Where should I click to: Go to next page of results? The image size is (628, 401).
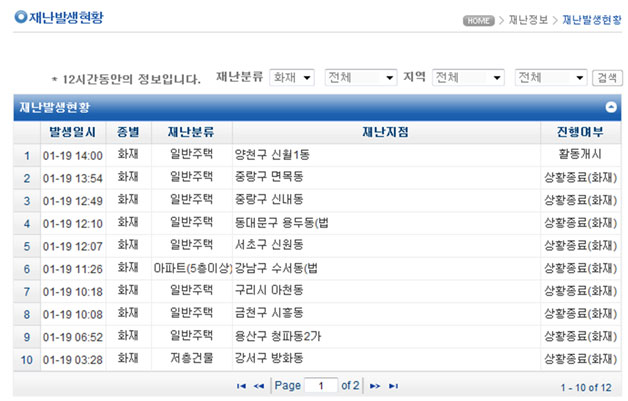(x=375, y=385)
